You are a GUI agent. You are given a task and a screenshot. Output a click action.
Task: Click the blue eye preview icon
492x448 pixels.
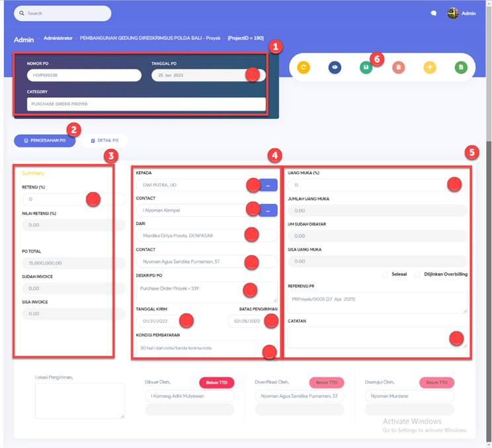(335, 67)
